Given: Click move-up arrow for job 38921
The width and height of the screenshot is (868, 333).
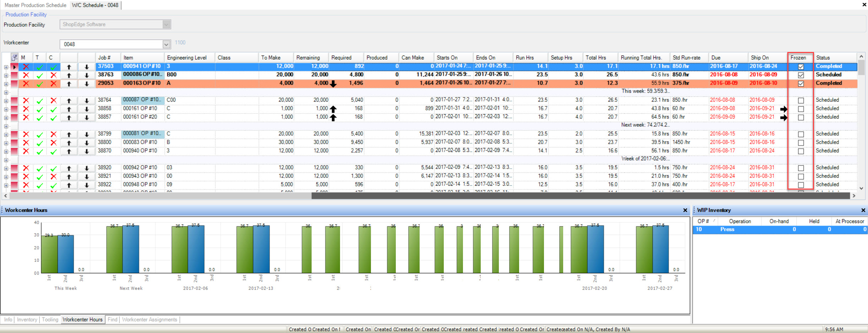Looking at the screenshot, I should [x=69, y=176].
